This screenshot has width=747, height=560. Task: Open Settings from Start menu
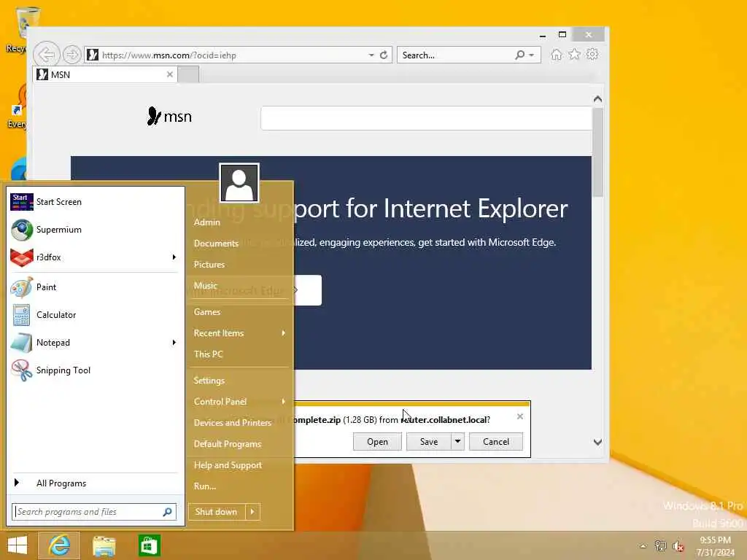pos(209,381)
